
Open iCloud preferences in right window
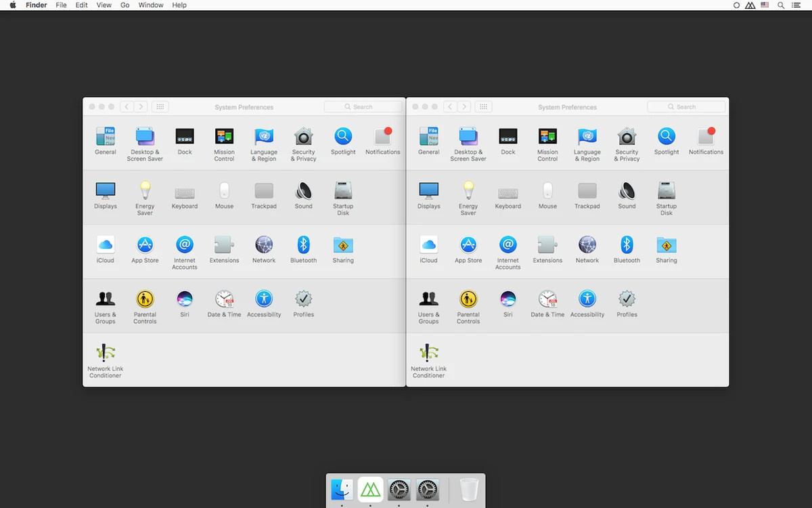pyautogui.click(x=429, y=249)
